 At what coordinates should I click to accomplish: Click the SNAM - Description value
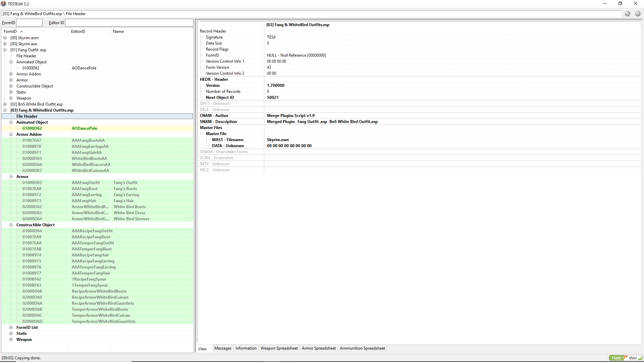tap(322, 122)
